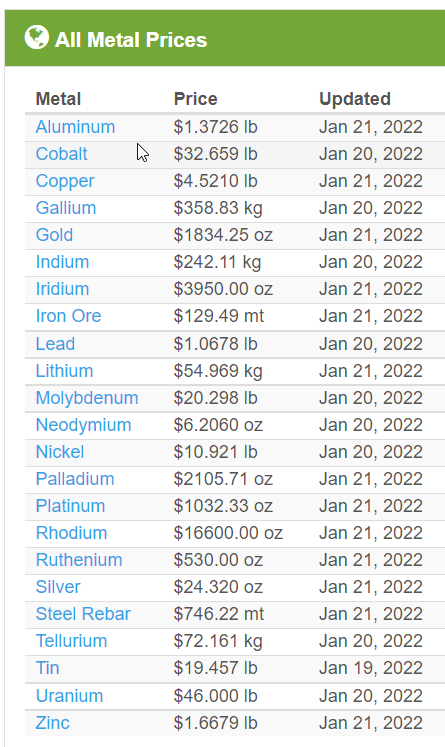Image resolution: width=445 pixels, height=747 pixels.
Task: Click the All Metal Prices header title
Action: 131,40
